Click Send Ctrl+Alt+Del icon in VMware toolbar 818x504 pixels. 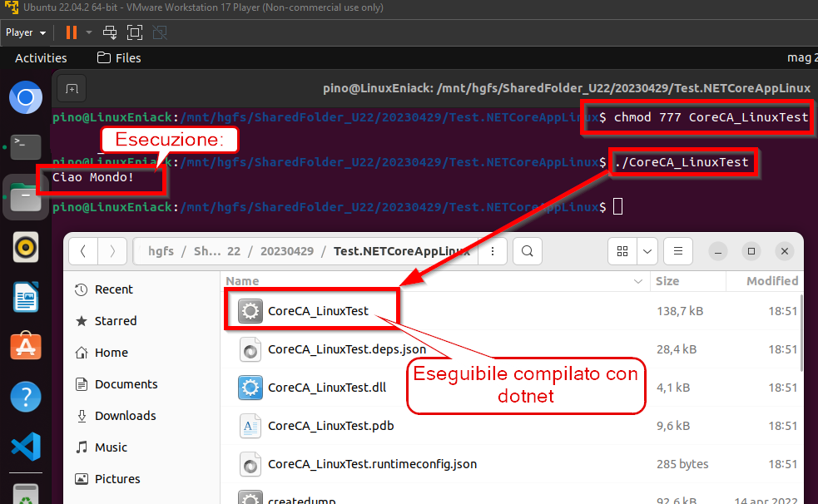point(110,32)
